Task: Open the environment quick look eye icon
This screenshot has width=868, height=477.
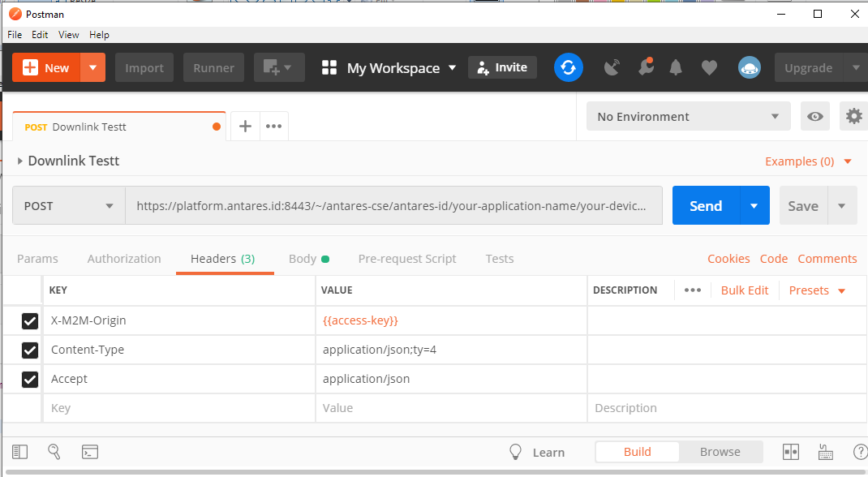Action: (815, 117)
